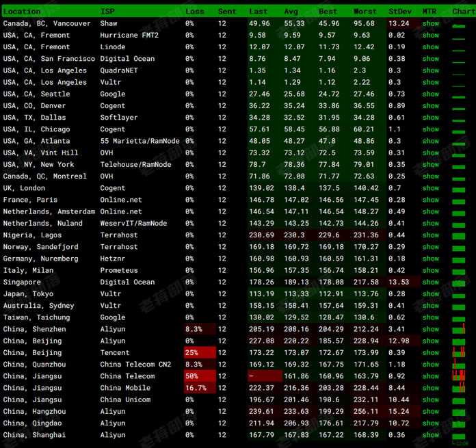
Task: Sort by the Worst column header
Action: 365,12
